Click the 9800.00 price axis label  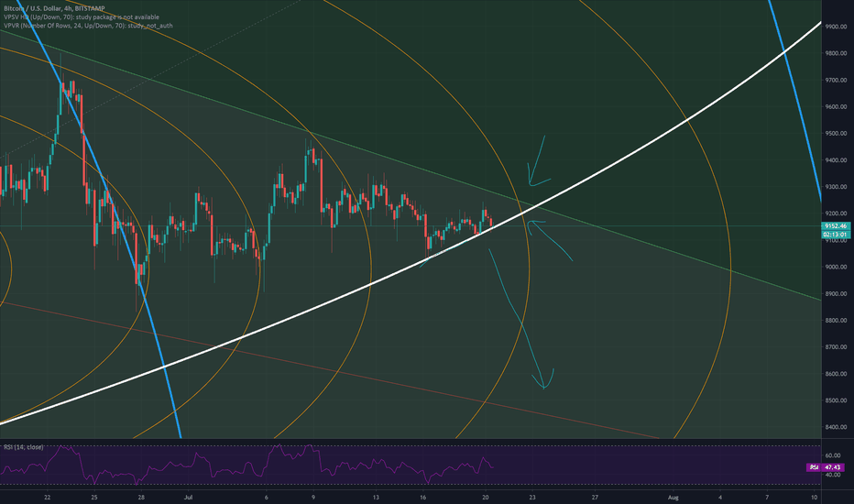(836, 53)
